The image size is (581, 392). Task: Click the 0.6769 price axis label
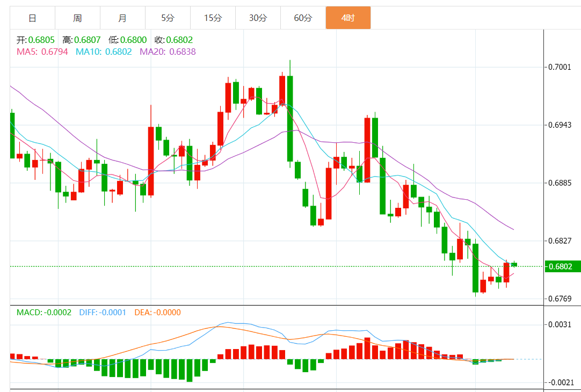[560, 299]
